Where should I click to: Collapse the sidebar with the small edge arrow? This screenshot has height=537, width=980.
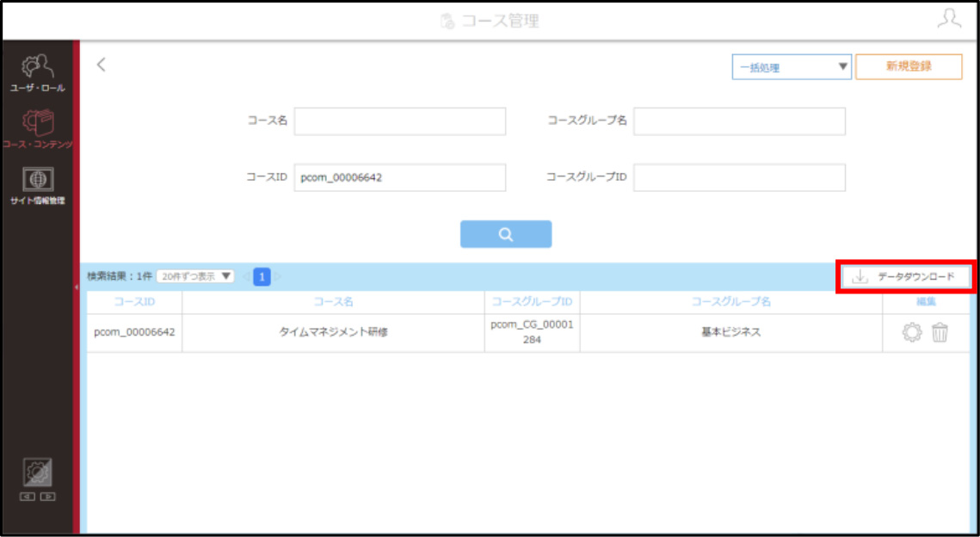(x=77, y=287)
